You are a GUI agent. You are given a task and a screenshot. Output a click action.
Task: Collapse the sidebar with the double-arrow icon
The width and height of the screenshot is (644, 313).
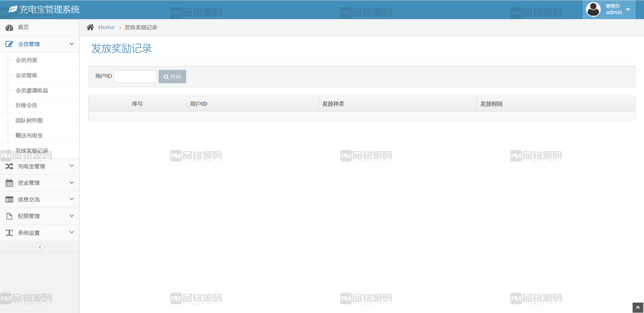40,247
